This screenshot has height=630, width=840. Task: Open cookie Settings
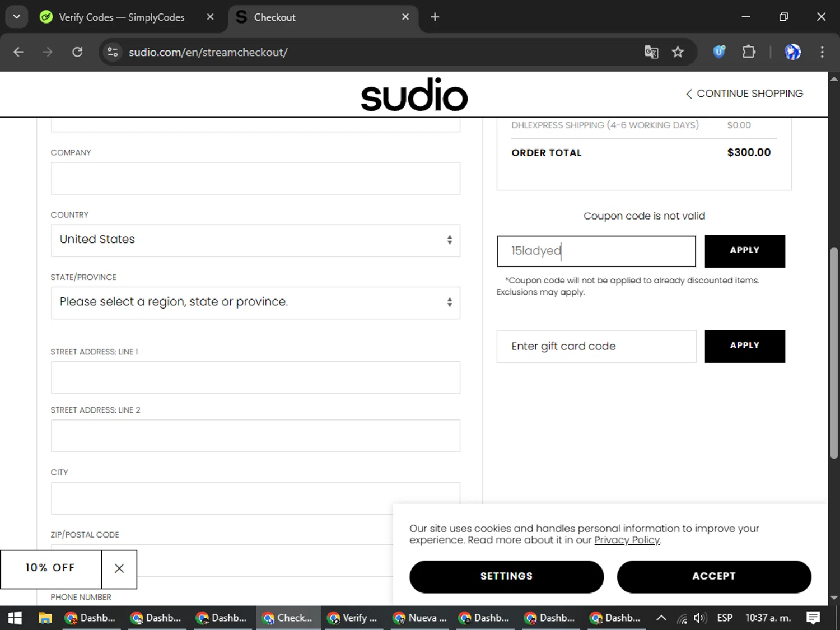[x=506, y=577]
